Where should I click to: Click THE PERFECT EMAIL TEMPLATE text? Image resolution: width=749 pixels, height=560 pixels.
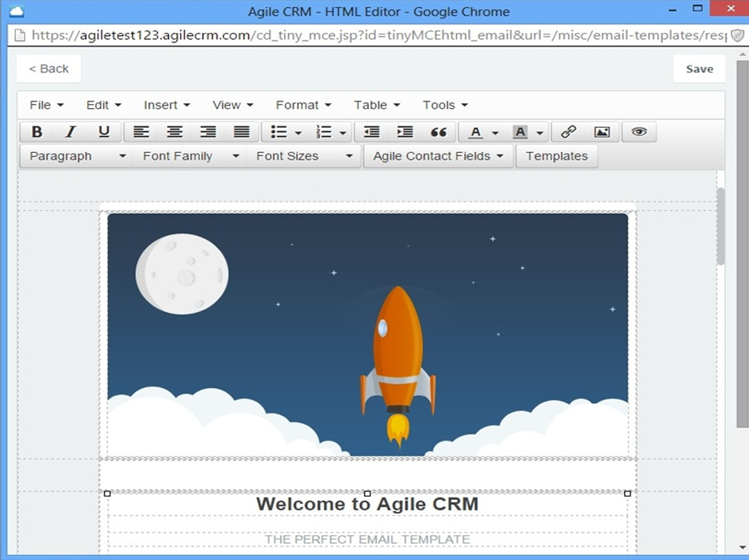tap(367, 539)
